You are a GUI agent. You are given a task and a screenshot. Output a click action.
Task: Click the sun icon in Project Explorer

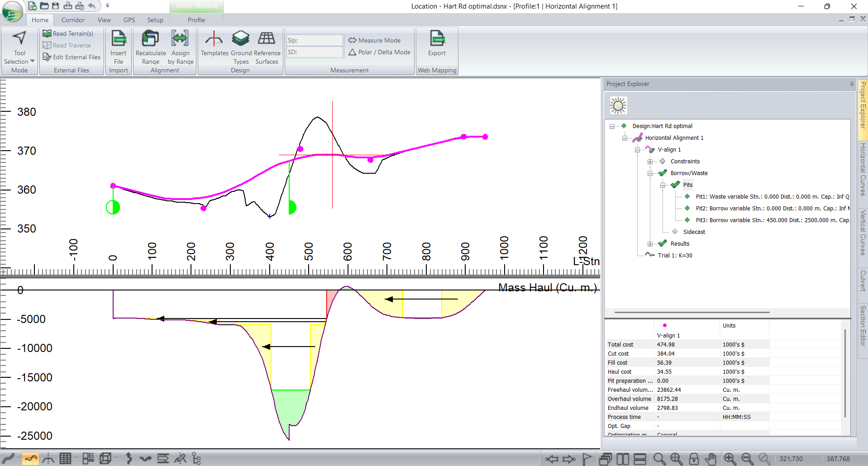tap(618, 105)
